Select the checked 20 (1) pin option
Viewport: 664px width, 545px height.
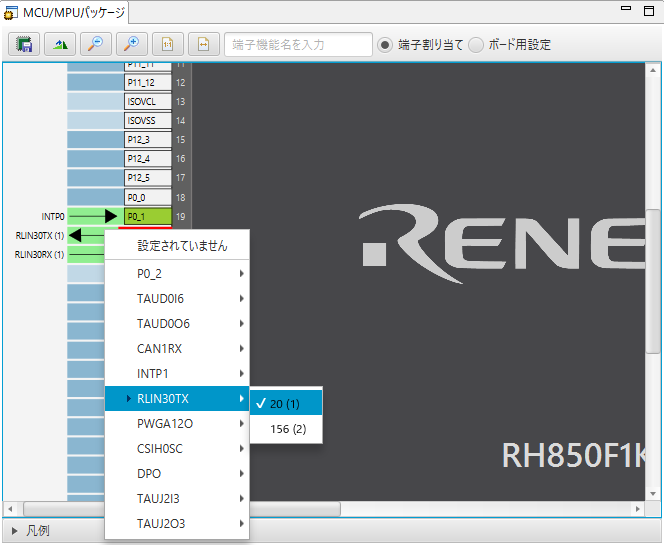[x=286, y=404]
